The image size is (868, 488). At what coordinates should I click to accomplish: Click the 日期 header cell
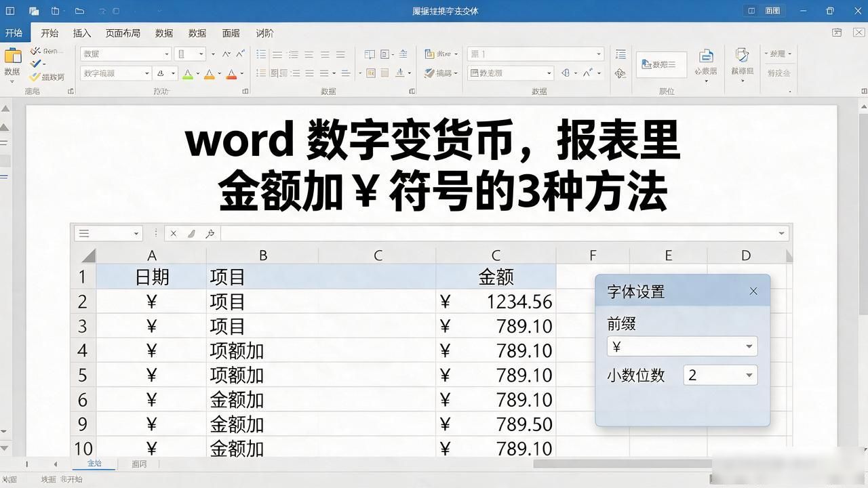[x=151, y=277]
